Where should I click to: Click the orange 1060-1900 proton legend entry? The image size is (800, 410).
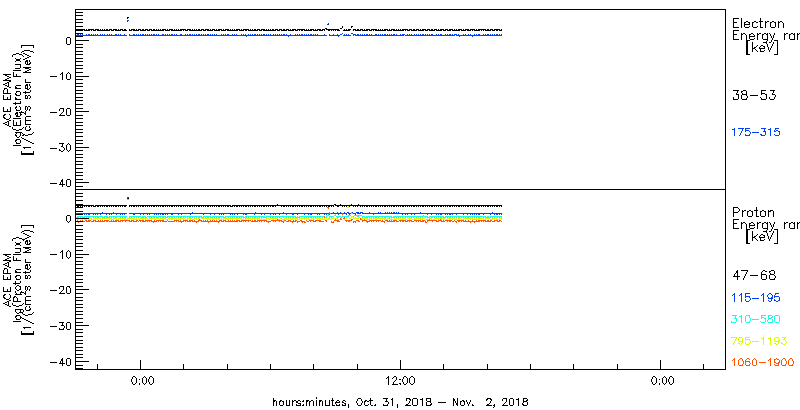tap(763, 363)
